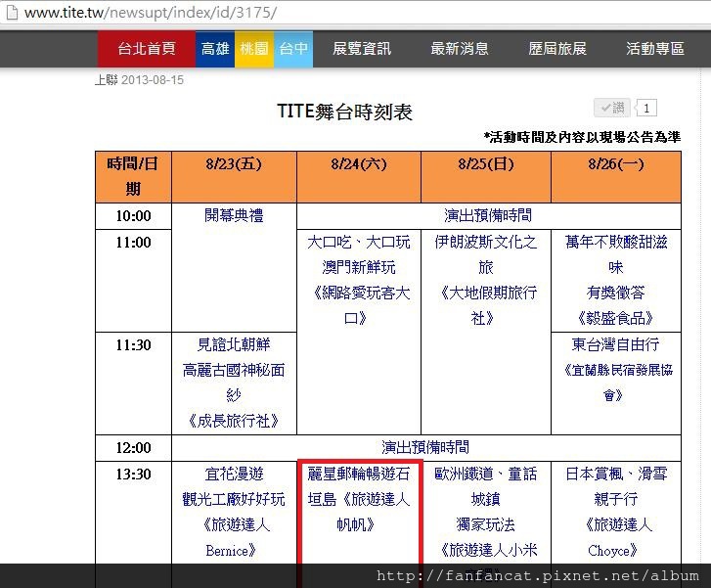Click the like count box showing 1
The height and width of the screenshot is (588, 711).
(646, 108)
